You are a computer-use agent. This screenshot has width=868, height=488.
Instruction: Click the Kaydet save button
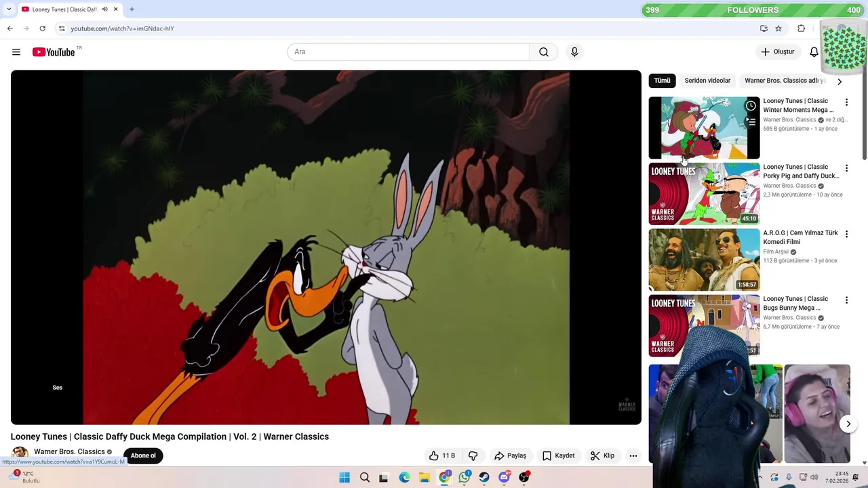click(558, 455)
